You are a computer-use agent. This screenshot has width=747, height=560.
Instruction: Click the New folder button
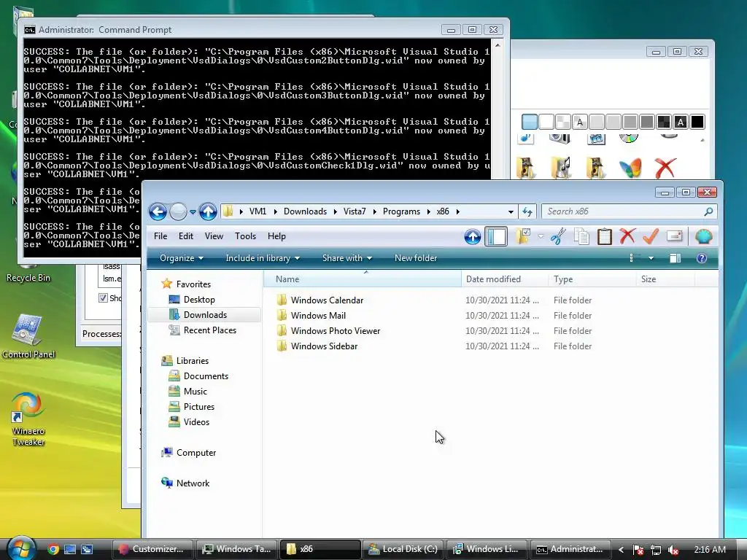click(415, 258)
